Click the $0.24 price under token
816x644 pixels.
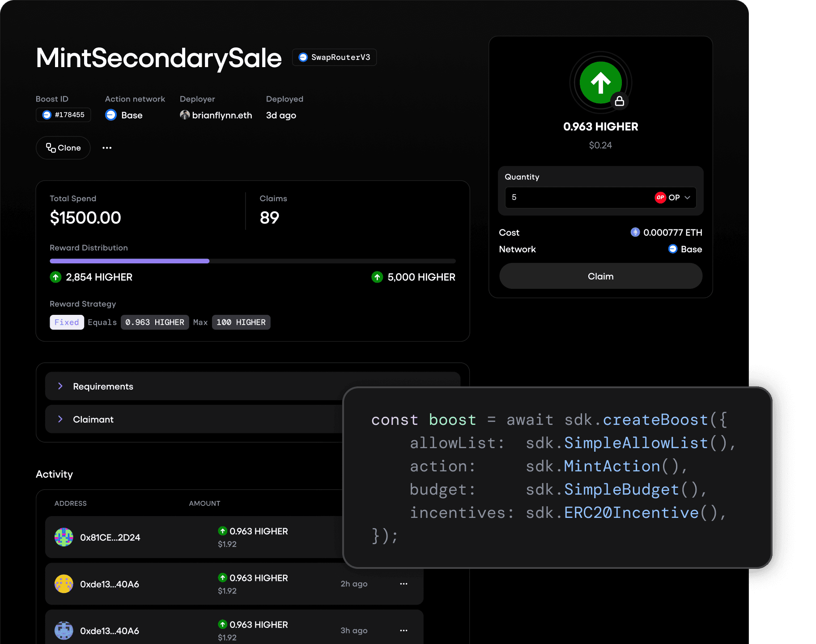[600, 145]
